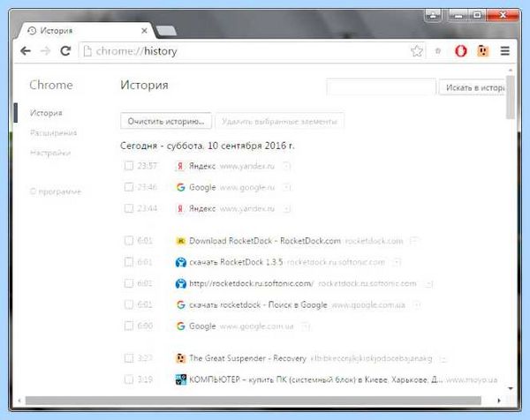The height and width of the screenshot is (420, 530).
Task: Click Удалить выбранные элементы button
Action: 279,121
